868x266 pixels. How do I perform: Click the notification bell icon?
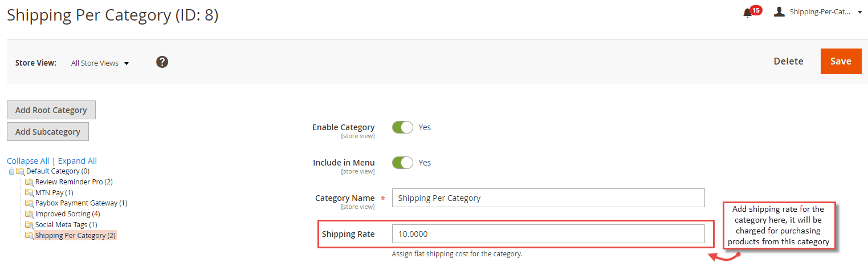click(748, 13)
